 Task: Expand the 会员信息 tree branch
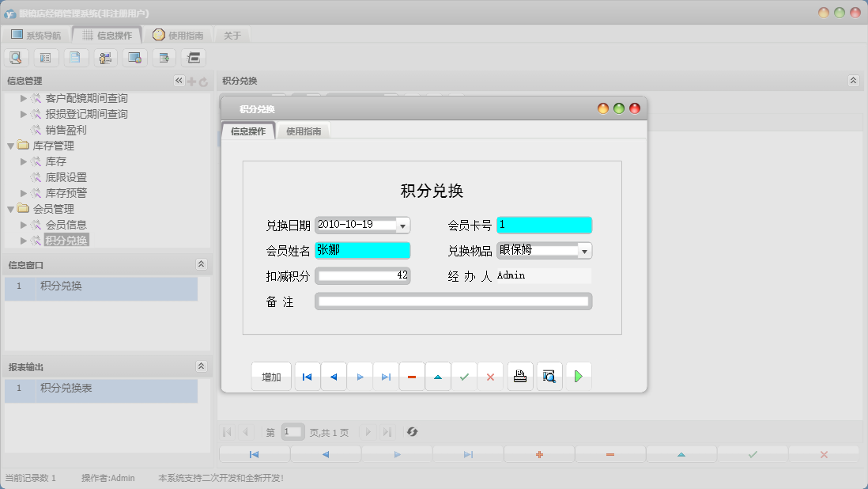(24, 225)
